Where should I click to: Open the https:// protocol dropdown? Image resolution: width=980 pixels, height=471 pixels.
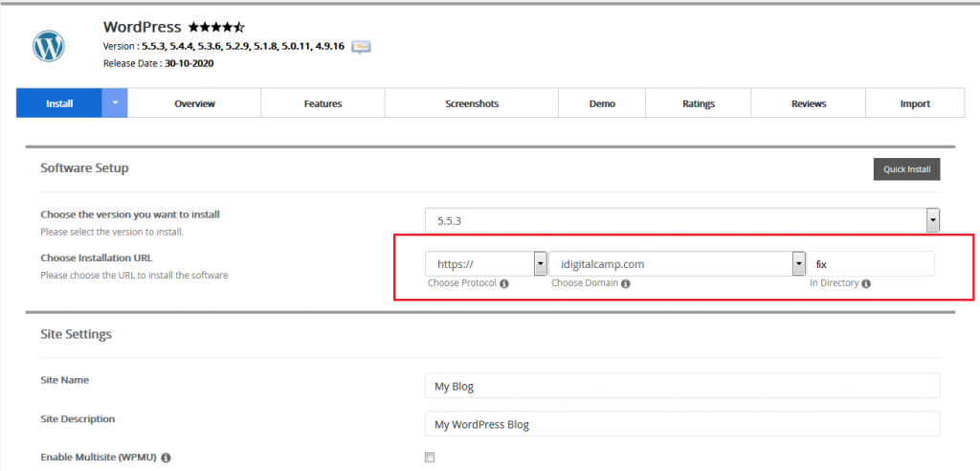pos(486,264)
